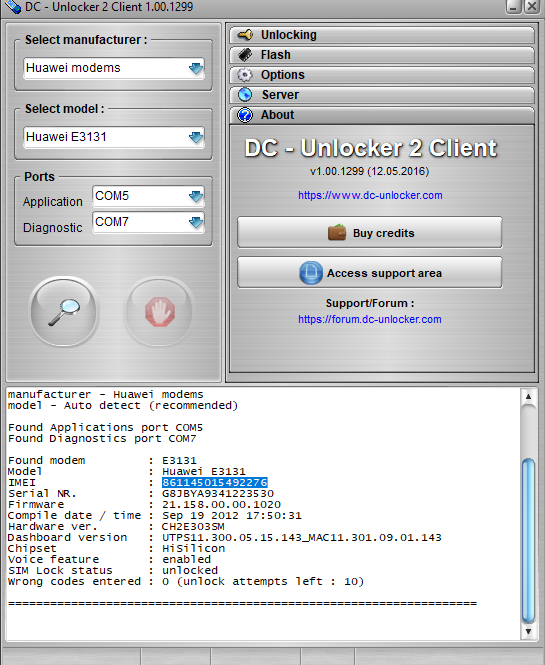The height and width of the screenshot is (665, 545).
Task: Click the SIM Lock status value unlocked
Action: pos(190,570)
